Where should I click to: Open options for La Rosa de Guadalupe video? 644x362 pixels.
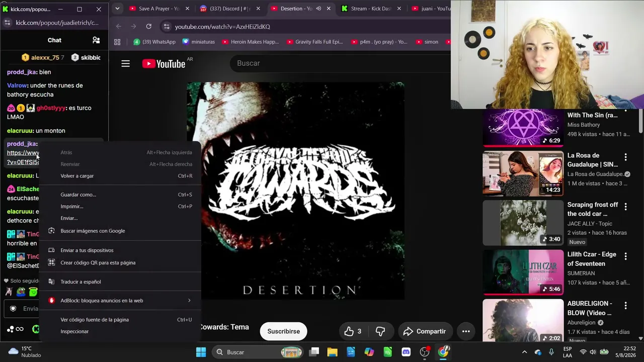(x=625, y=157)
